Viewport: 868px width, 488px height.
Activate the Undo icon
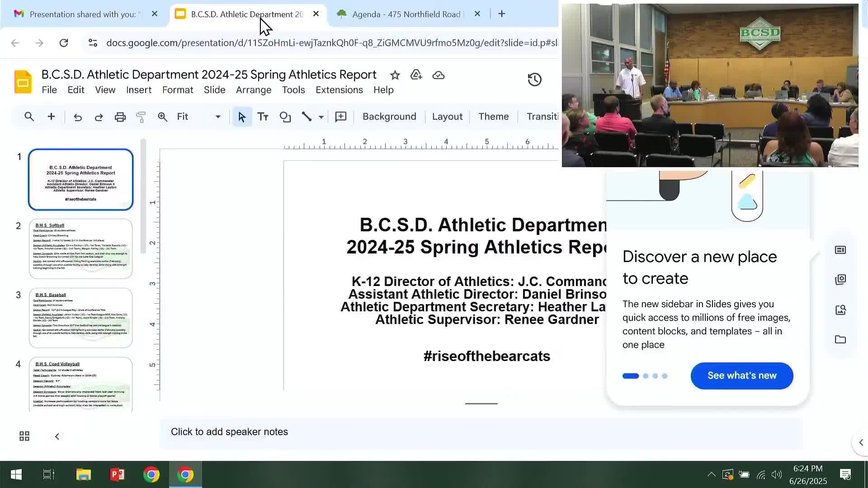pyautogui.click(x=77, y=117)
